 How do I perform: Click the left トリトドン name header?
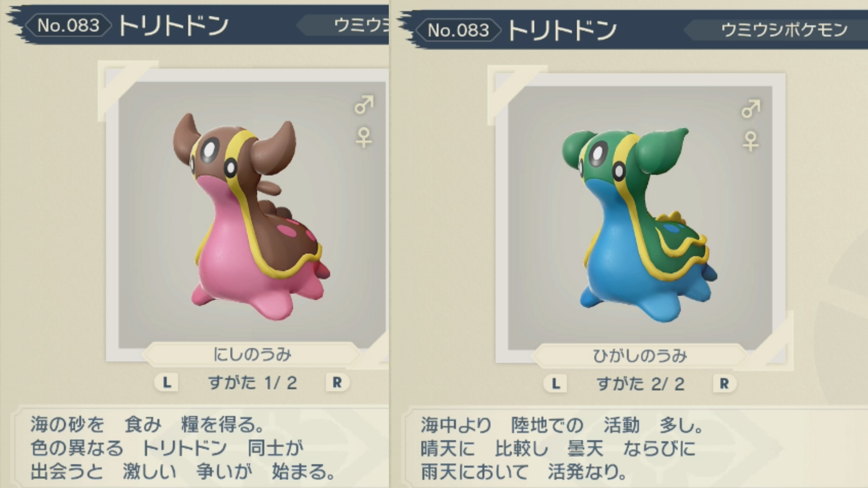click(173, 25)
